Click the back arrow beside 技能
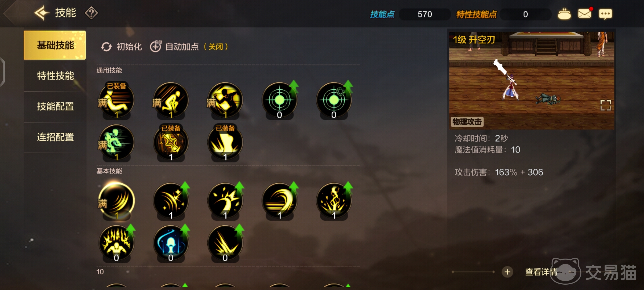644x290 pixels. [42, 13]
